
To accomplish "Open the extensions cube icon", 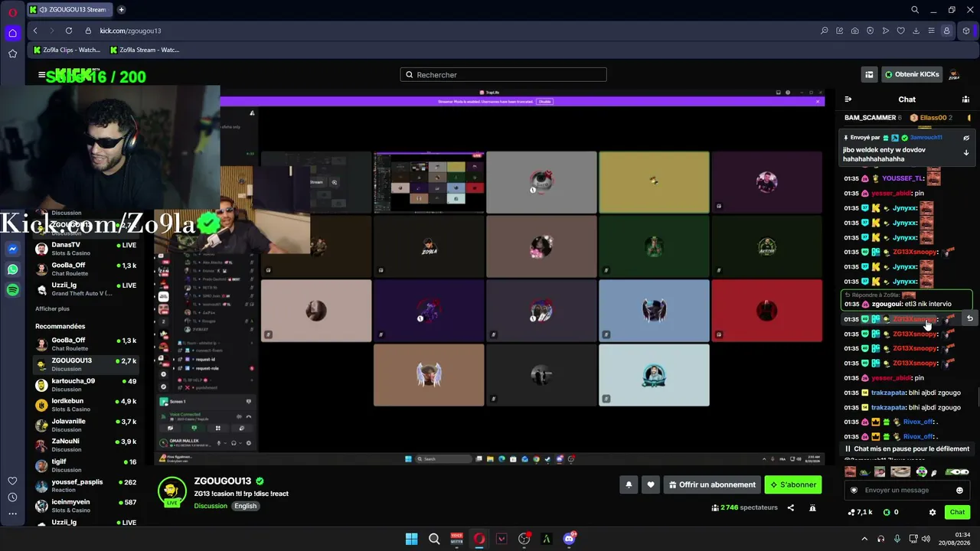I will pyautogui.click(x=966, y=31).
